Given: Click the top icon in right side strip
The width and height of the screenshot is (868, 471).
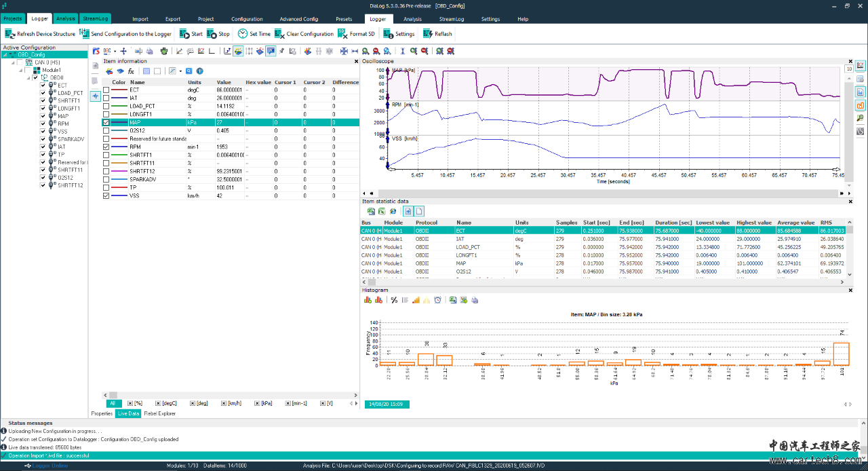Looking at the screenshot, I should click(861, 66).
